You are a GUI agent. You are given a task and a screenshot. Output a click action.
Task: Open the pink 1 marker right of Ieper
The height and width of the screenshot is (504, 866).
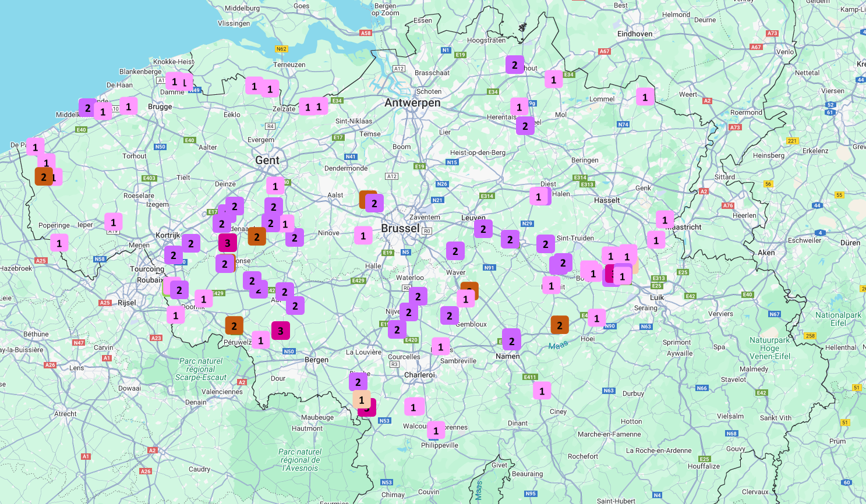point(113,222)
